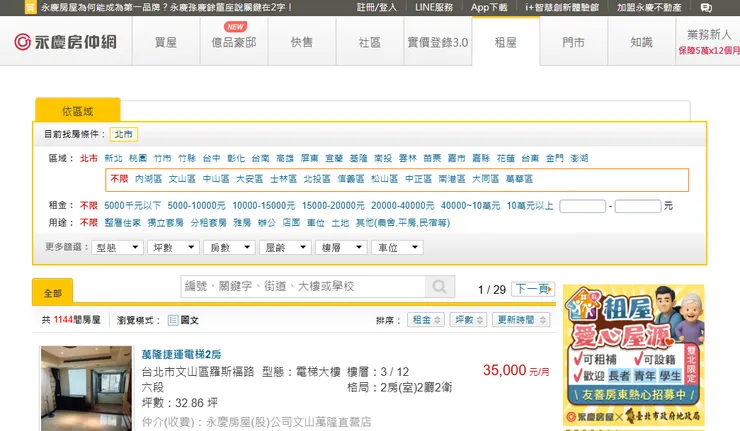Click the 下一頁 pagination button
This screenshot has height=431, width=740.
click(533, 289)
